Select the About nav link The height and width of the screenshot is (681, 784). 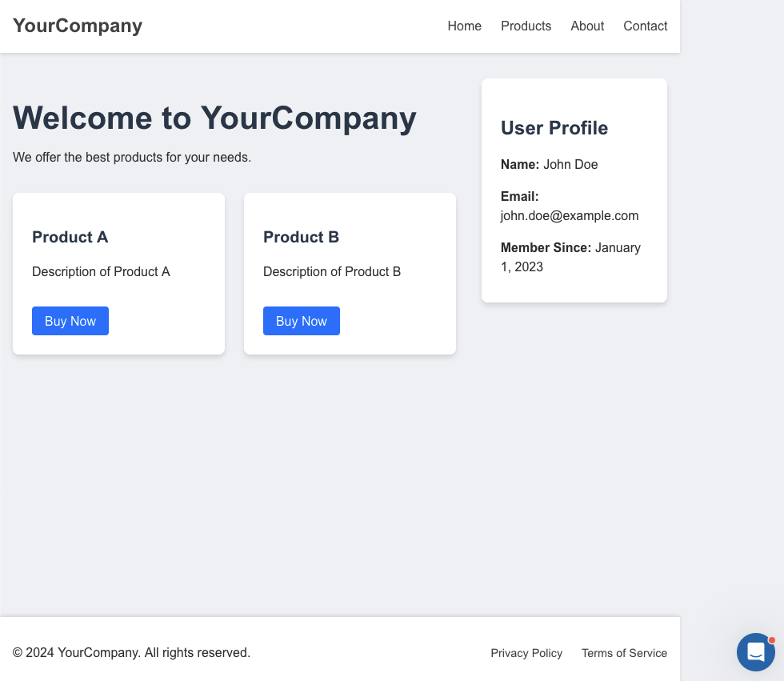click(587, 26)
